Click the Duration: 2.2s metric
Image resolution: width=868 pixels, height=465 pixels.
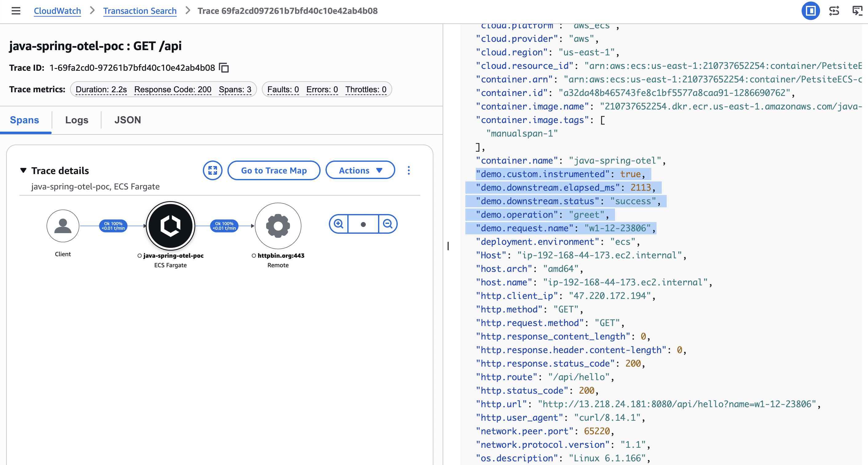(101, 89)
